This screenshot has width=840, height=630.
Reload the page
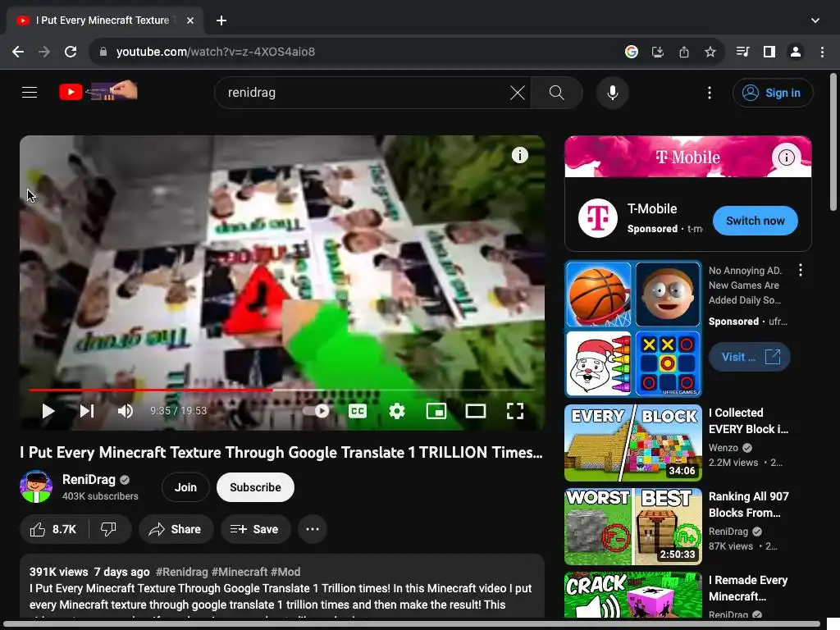[x=71, y=52]
